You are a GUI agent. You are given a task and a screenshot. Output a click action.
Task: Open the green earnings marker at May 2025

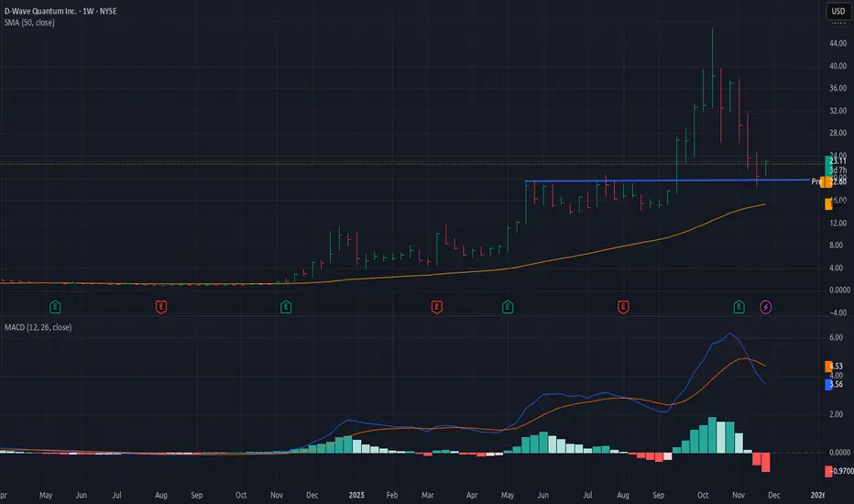tap(508, 307)
